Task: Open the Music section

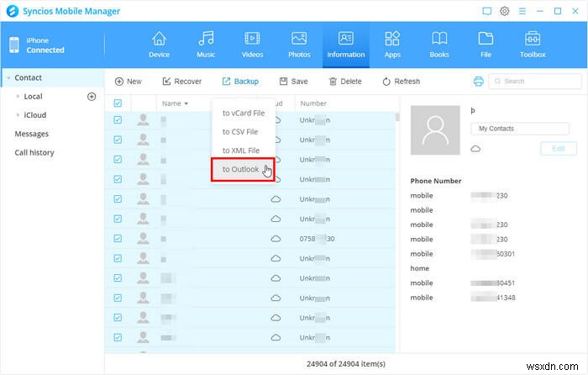Action: pyautogui.click(x=206, y=45)
